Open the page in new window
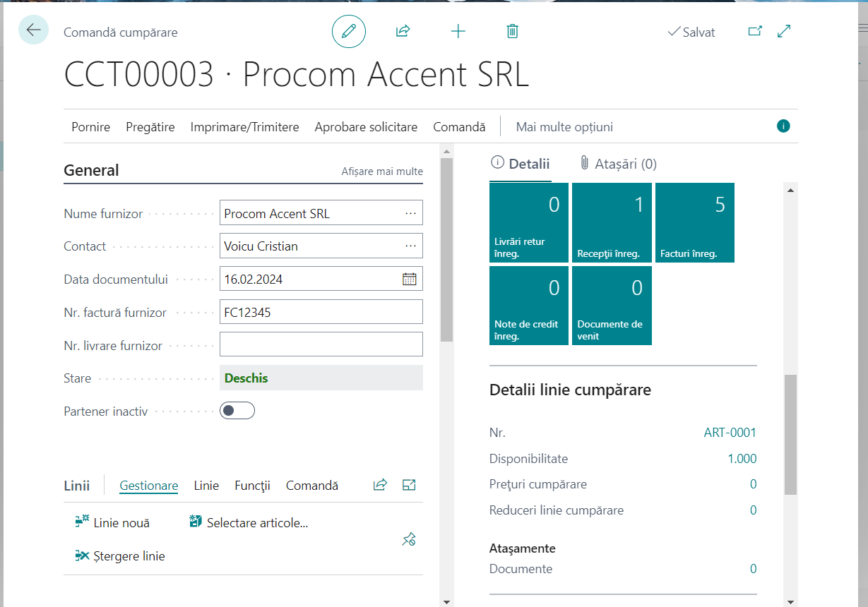This screenshot has height=607, width=868. [755, 31]
